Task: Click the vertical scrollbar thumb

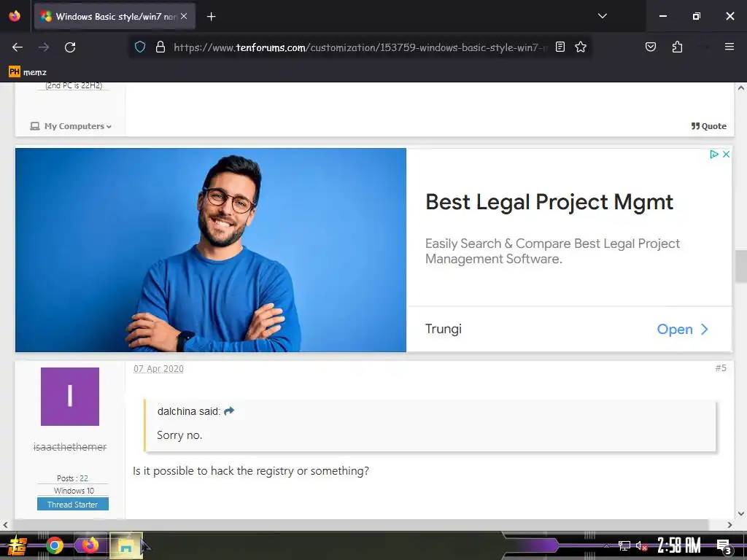Action: click(x=741, y=267)
